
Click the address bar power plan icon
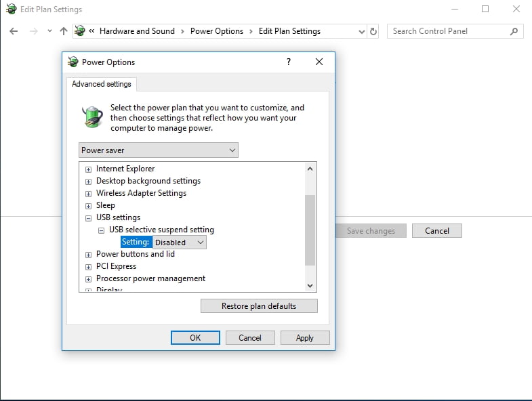(80, 31)
